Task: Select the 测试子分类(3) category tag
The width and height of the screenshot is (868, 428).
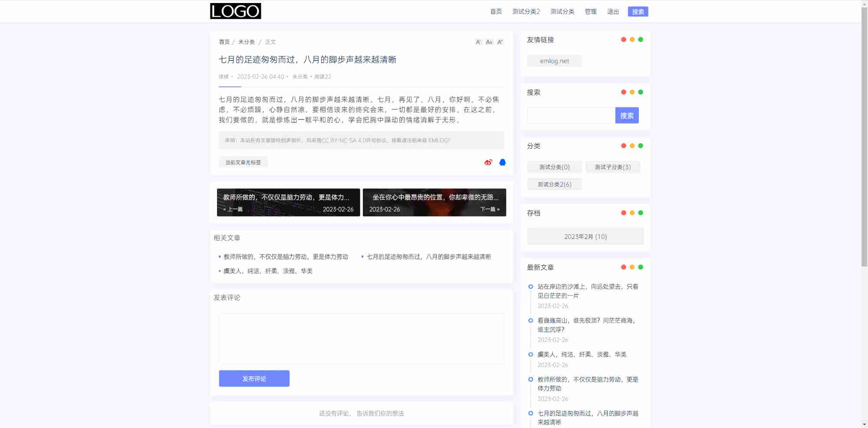Action: tap(612, 167)
